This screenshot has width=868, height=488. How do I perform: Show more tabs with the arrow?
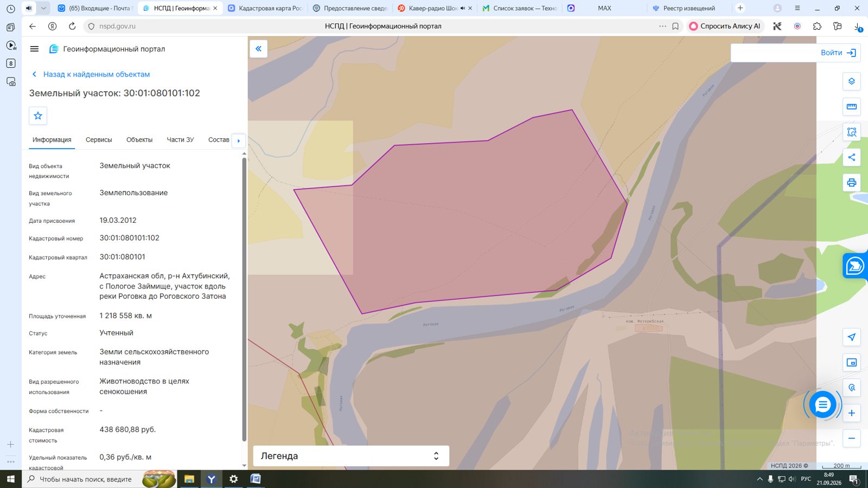239,141
